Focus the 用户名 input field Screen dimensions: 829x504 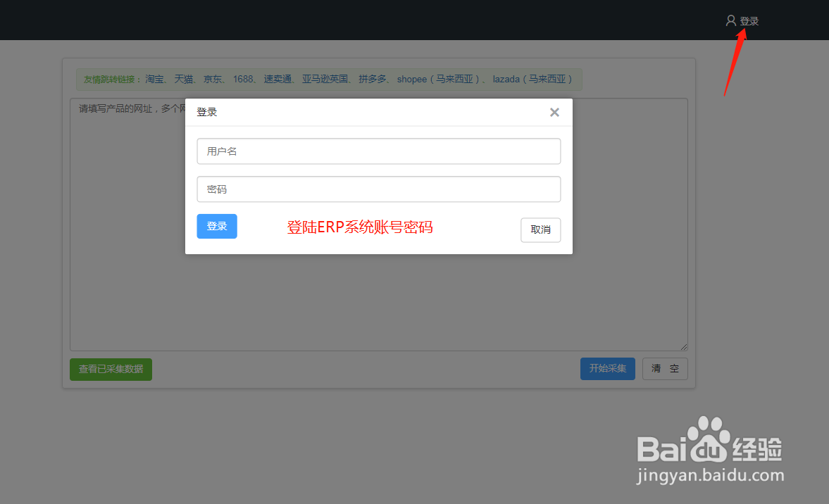[378, 151]
